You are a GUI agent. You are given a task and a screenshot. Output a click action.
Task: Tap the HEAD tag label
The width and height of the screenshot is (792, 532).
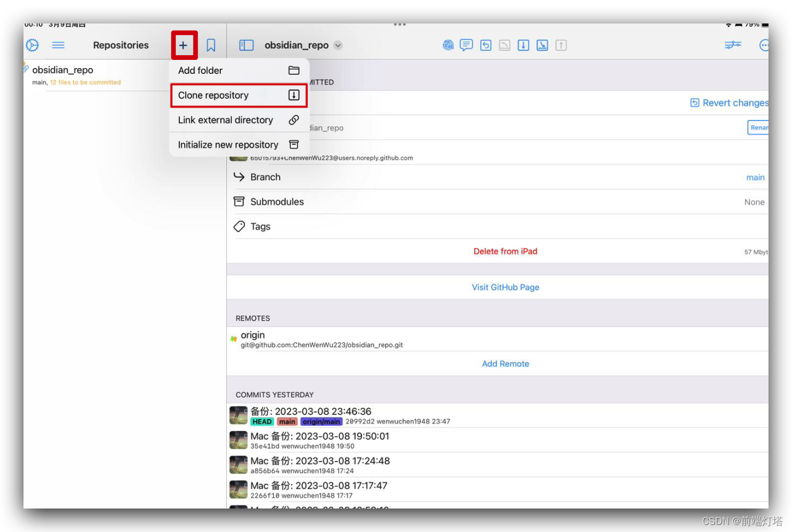[x=262, y=422]
